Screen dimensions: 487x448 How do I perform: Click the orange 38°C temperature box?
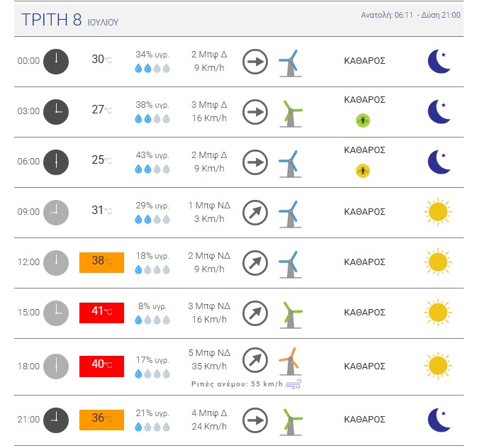coord(101,262)
